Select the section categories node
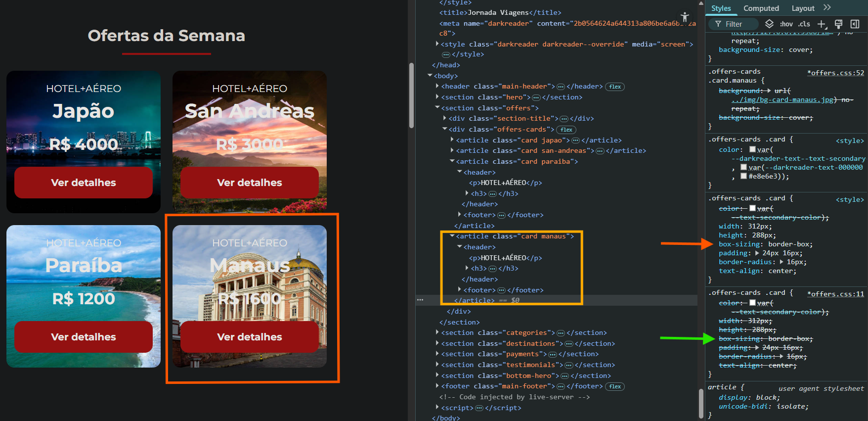This screenshot has height=421, width=868. coord(524,333)
